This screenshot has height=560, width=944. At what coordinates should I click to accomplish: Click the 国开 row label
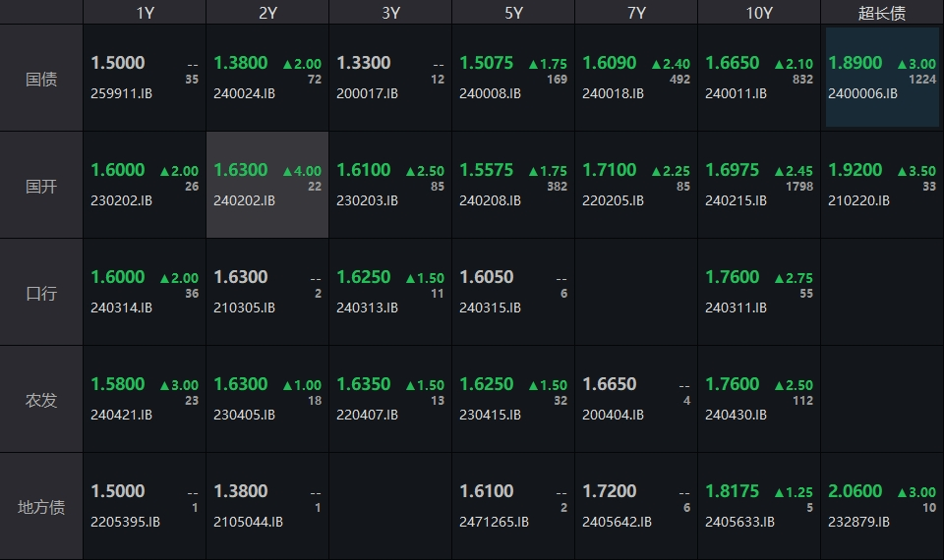click(41, 186)
